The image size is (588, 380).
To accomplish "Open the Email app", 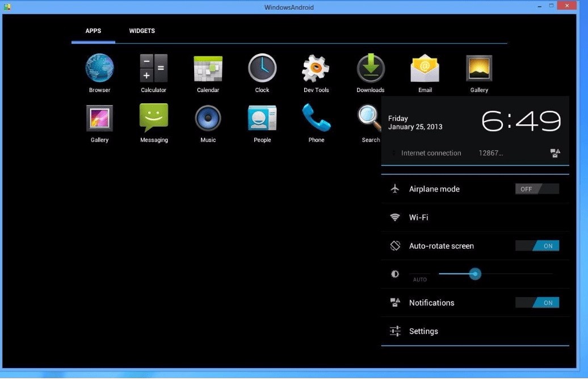I will (x=425, y=69).
